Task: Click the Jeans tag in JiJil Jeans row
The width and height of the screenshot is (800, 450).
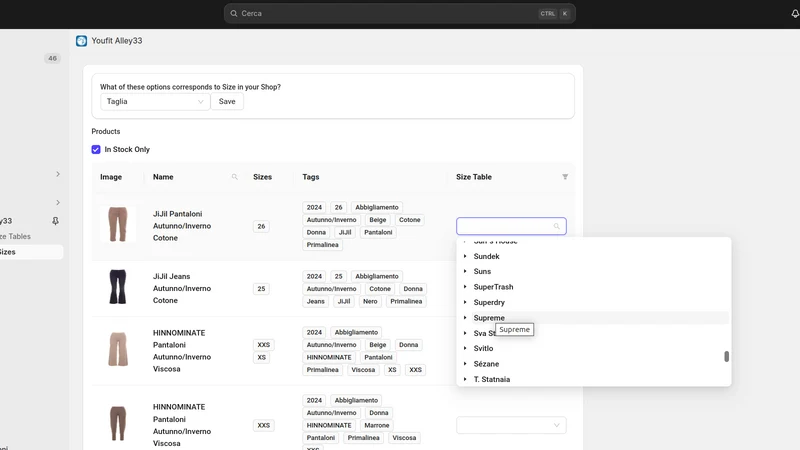Action: 316,302
